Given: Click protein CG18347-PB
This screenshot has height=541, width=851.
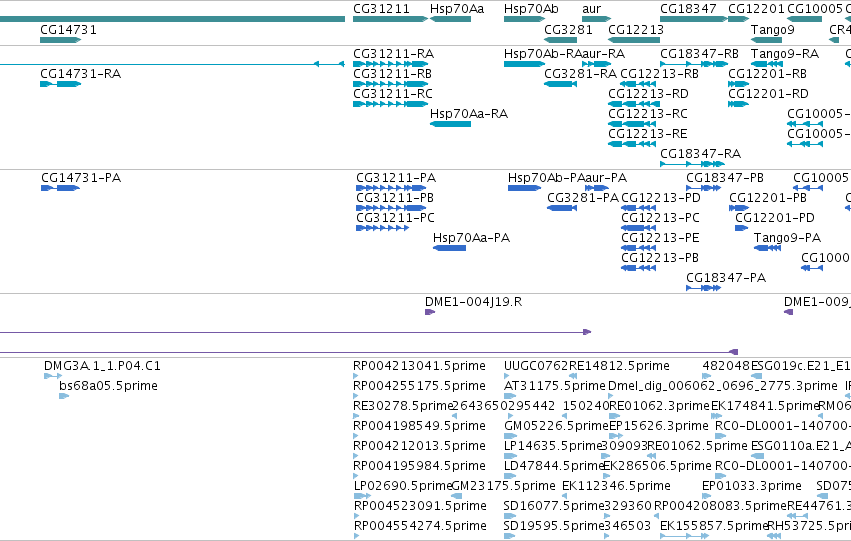Looking at the screenshot, I should (x=703, y=188).
